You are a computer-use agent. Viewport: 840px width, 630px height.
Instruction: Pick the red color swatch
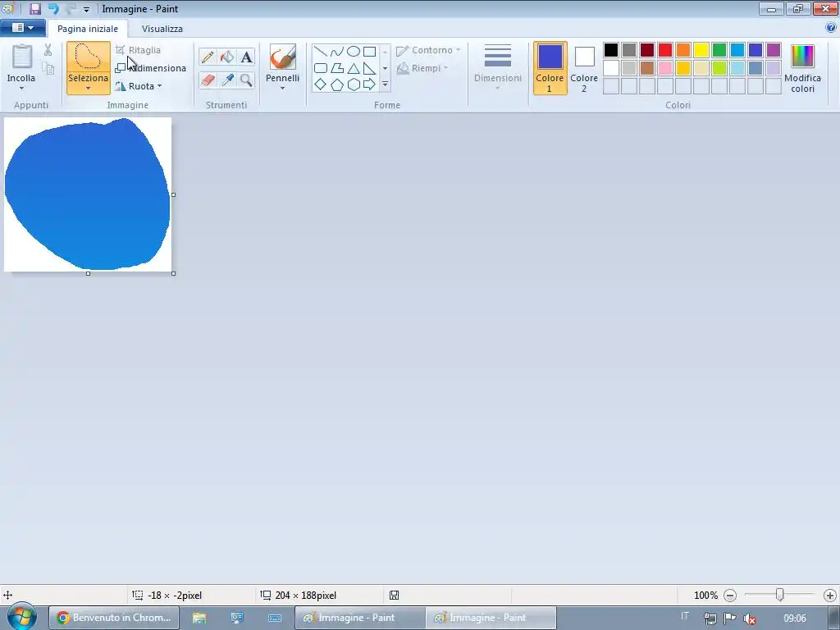click(x=665, y=50)
